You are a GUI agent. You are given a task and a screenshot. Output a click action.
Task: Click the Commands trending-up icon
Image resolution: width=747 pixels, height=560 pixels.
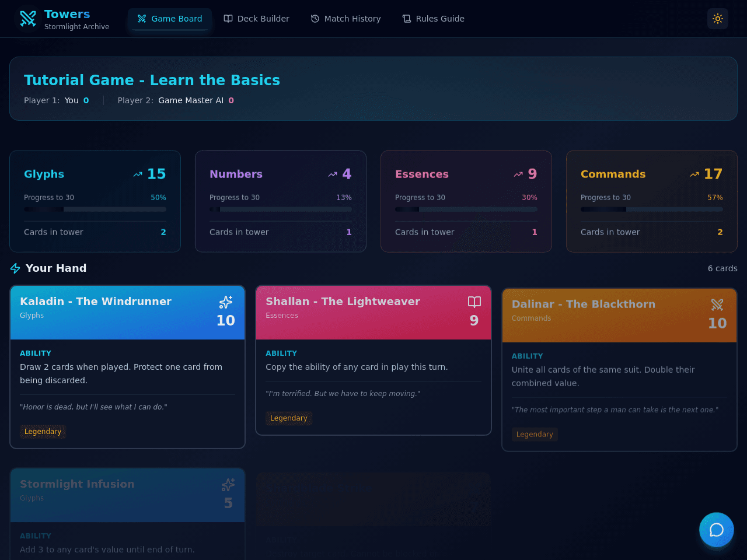(x=694, y=174)
